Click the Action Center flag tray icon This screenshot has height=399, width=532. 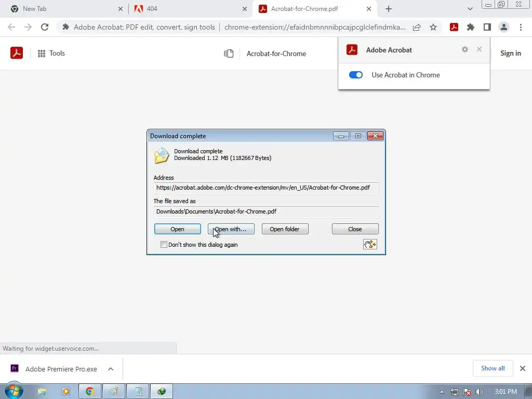[x=467, y=392]
